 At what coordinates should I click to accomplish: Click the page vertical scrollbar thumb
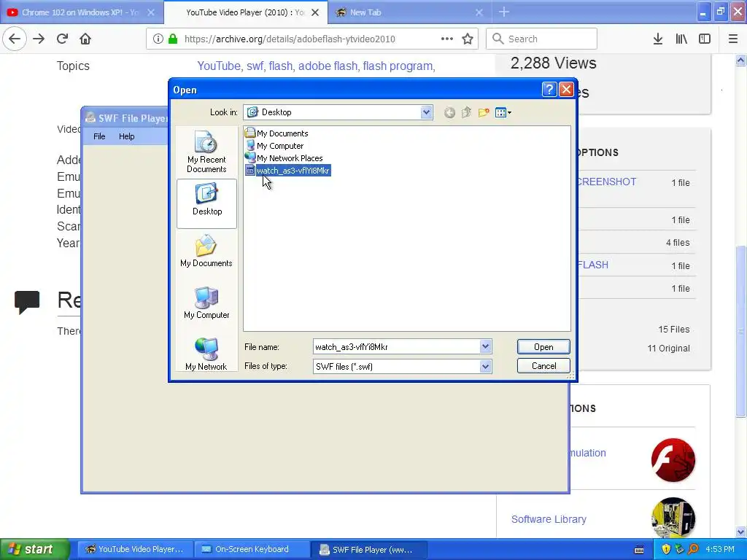click(x=740, y=330)
